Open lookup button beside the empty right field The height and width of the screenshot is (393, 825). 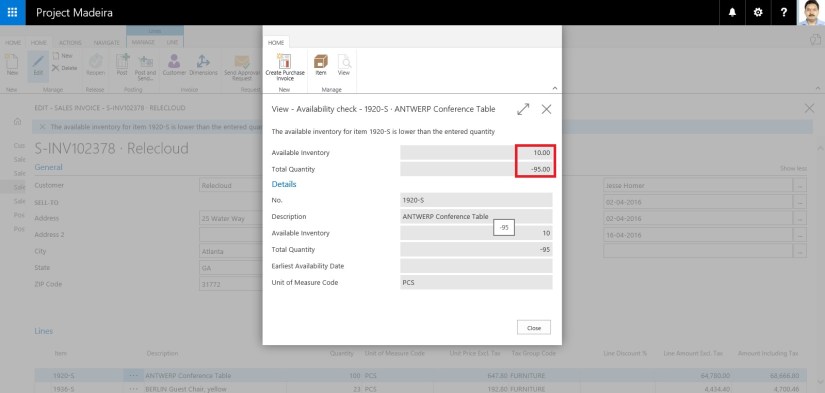800,251
